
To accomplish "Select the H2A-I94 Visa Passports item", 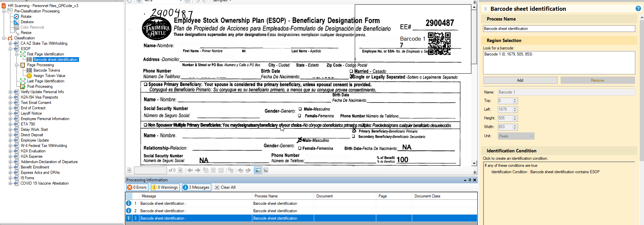I will pyautogui.click(x=39, y=97).
